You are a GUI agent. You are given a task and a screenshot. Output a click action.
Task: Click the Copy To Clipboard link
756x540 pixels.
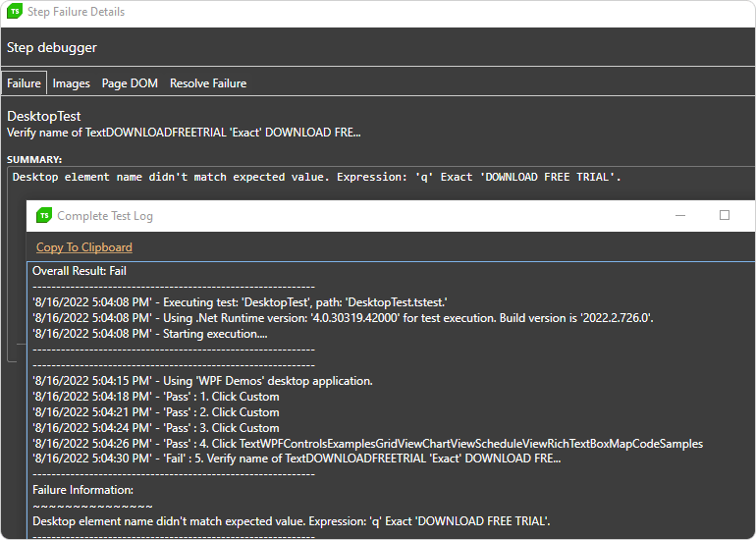tap(83, 247)
